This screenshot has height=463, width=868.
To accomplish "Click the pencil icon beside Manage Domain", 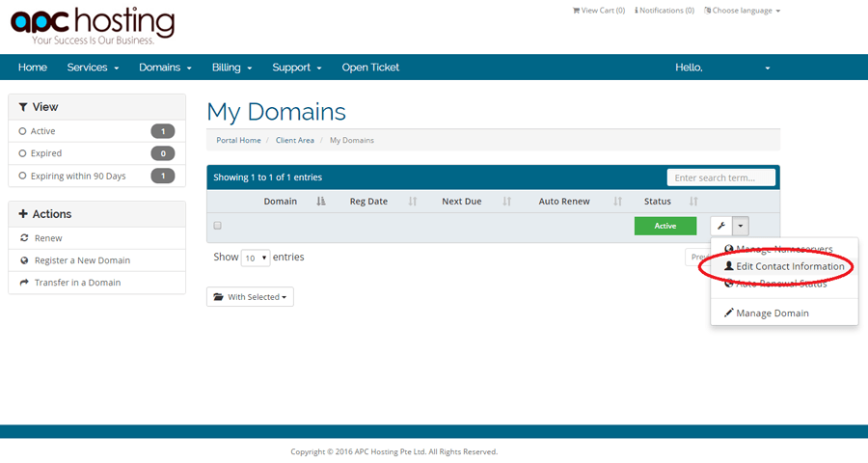I will tap(728, 313).
